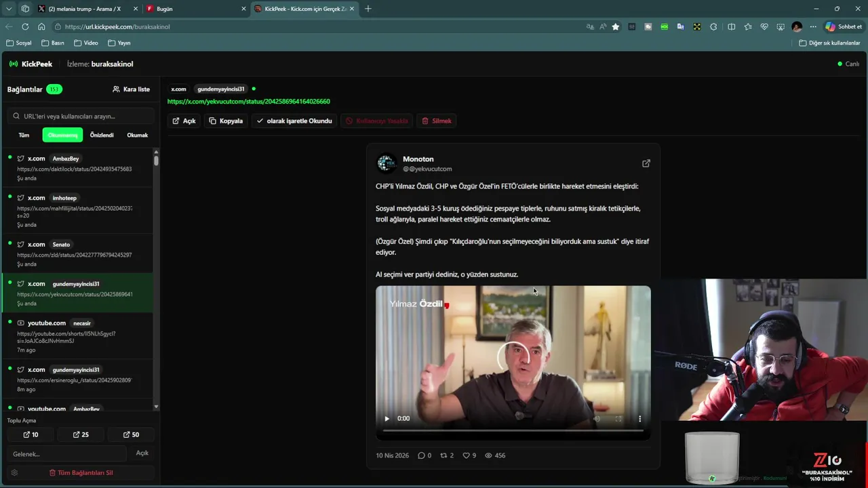Toggle video fullscreen icon
The image size is (868, 488).
[618, 419]
